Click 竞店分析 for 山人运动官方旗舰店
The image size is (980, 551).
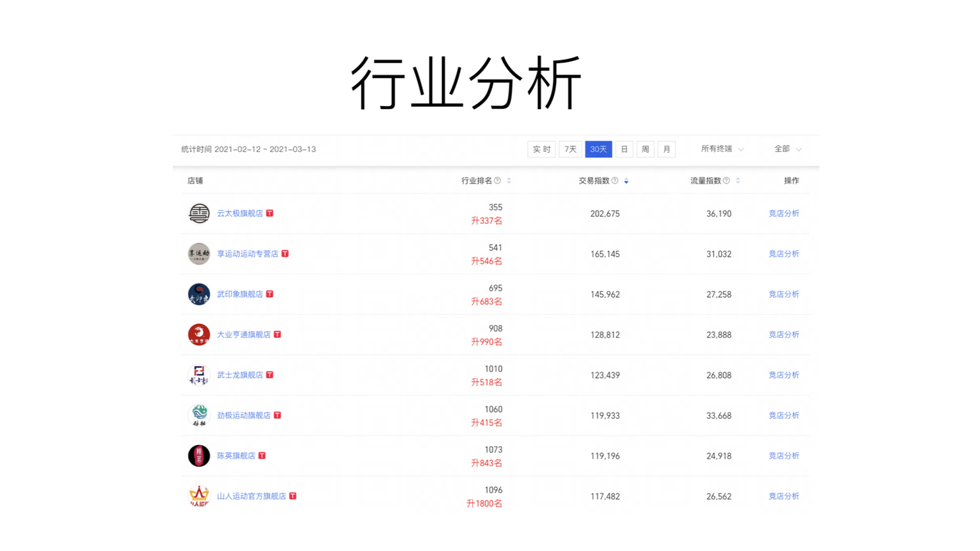pyautogui.click(x=783, y=496)
